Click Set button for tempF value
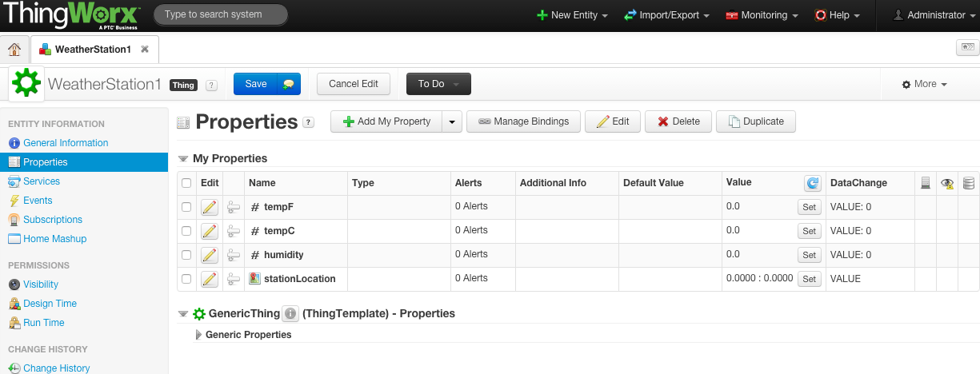The height and width of the screenshot is (374, 980). 809,207
